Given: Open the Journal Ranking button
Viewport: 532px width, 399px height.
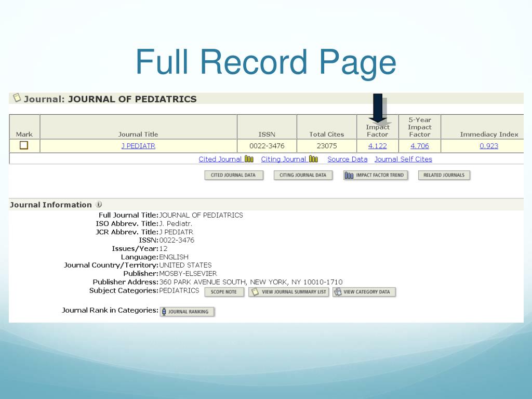Looking at the screenshot, I should click(x=187, y=312).
